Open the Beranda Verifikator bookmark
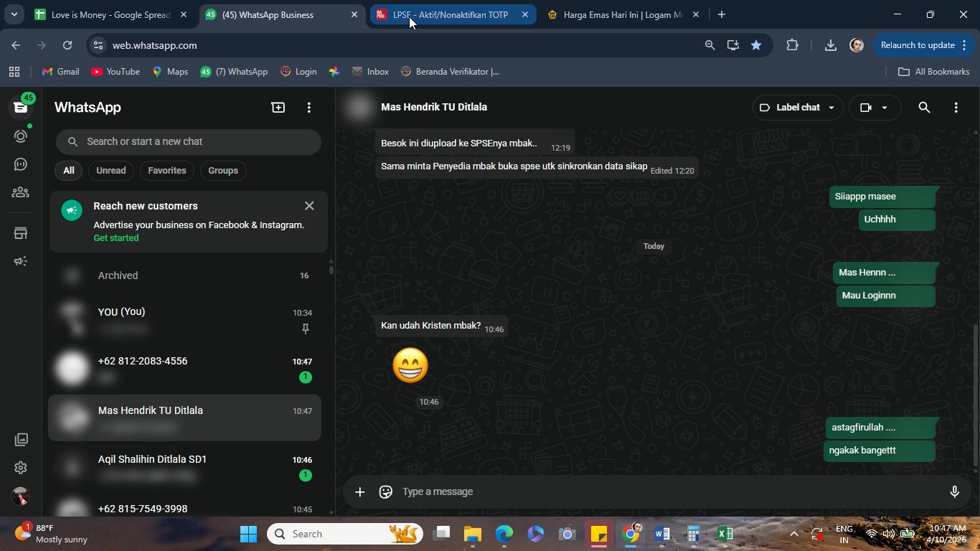The image size is (980, 551). (x=450, y=72)
